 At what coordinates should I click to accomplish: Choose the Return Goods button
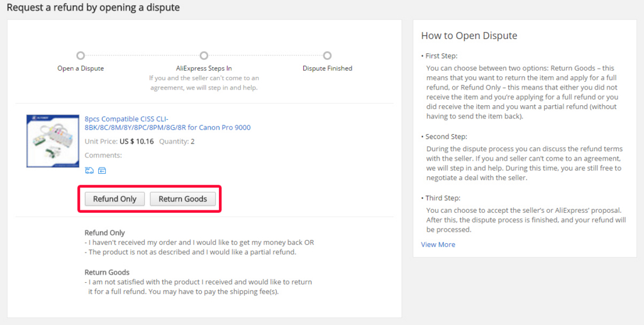tap(183, 198)
